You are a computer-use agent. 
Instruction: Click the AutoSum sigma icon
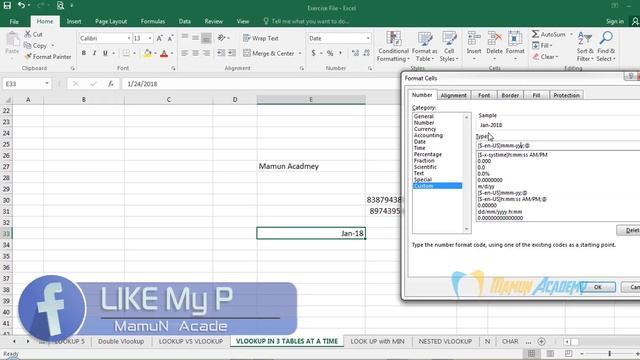coord(536,34)
